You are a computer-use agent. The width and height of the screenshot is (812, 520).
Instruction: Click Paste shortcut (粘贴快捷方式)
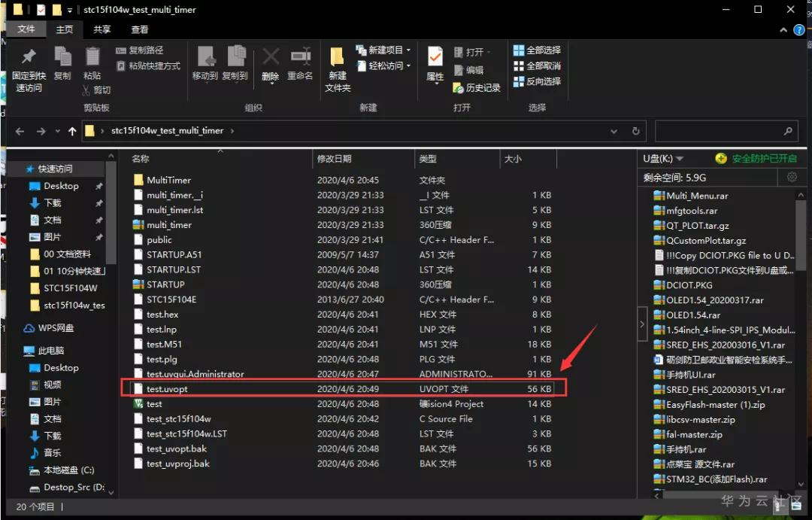[x=148, y=65]
